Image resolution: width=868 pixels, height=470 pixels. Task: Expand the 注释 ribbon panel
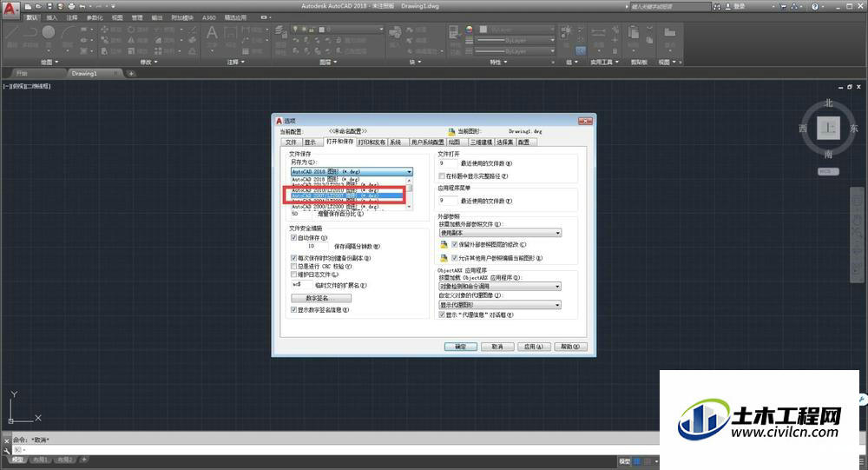235,62
